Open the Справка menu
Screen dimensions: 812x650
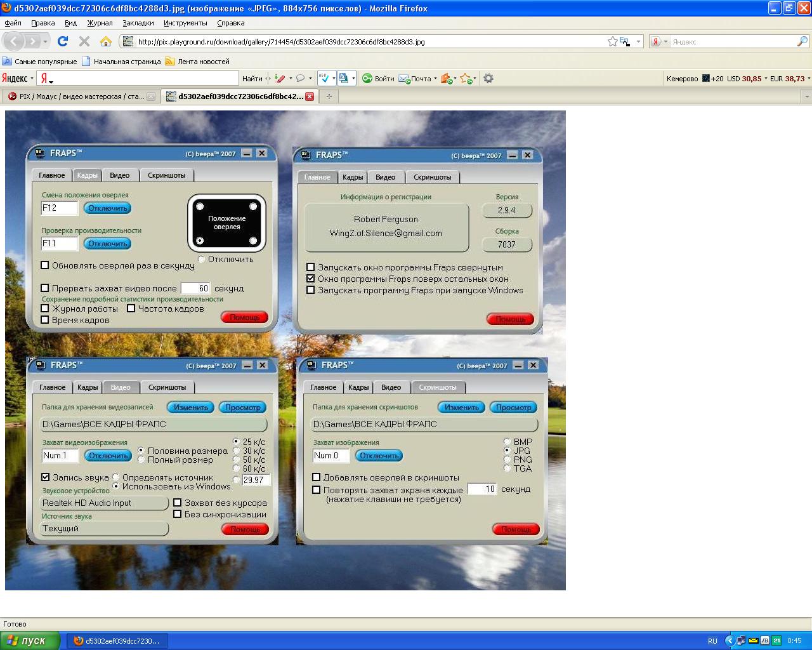[230, 23]
